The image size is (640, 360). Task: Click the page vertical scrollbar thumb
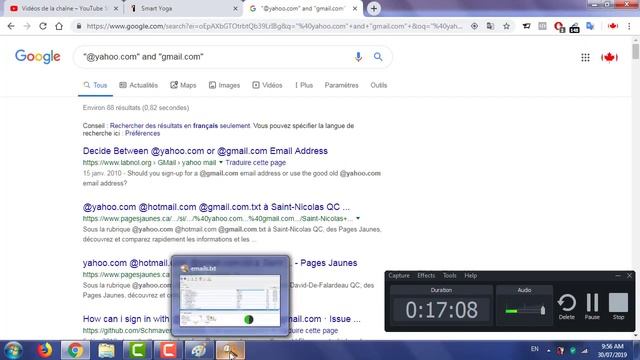636,52
